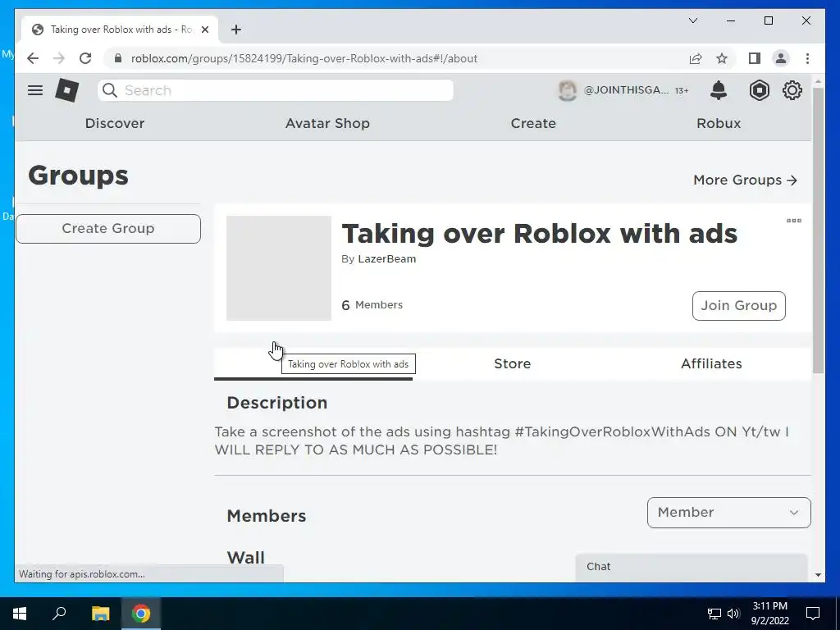
Task: Open Windows taskbar search
Action: (59, 614)
